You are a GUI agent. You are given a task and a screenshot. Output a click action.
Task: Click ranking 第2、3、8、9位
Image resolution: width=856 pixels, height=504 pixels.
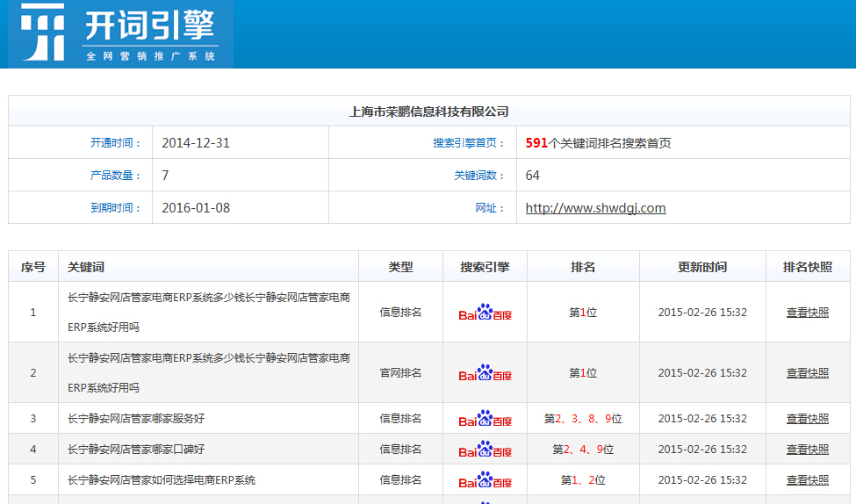tap(582, 419)
